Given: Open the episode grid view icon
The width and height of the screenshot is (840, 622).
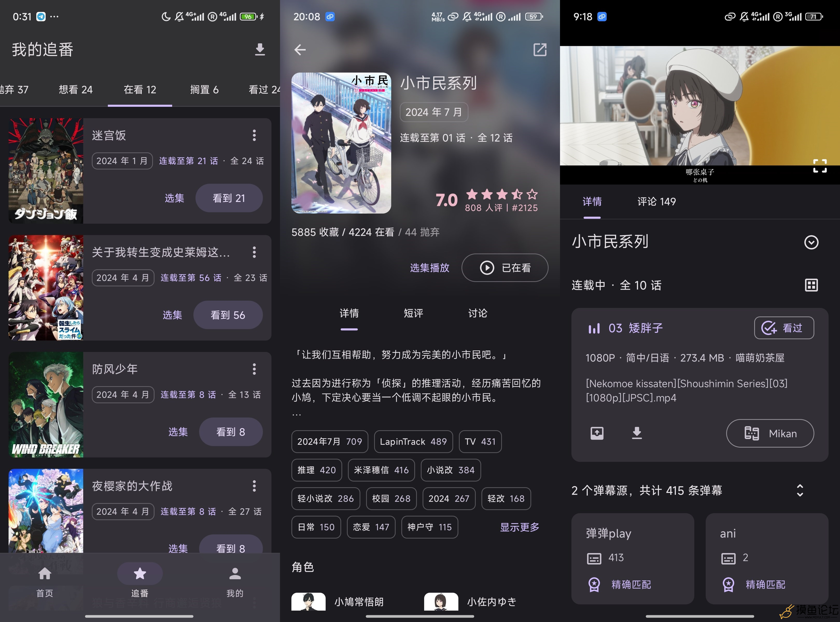Looking at the screenshot, I should pos(811,285).
